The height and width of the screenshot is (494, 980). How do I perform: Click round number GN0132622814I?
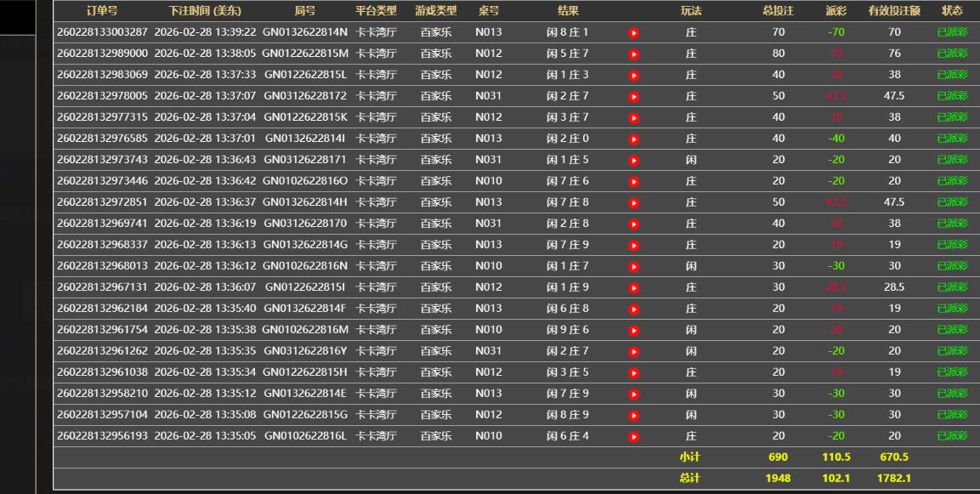click(305, 139)
